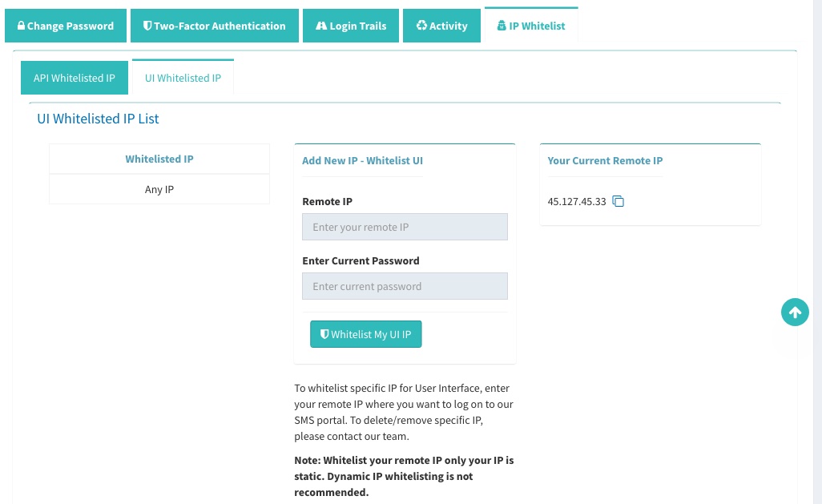Screen dimensions: 822x504
Task: Click Whitelist My UI IP button
Action: pos(366,334)
